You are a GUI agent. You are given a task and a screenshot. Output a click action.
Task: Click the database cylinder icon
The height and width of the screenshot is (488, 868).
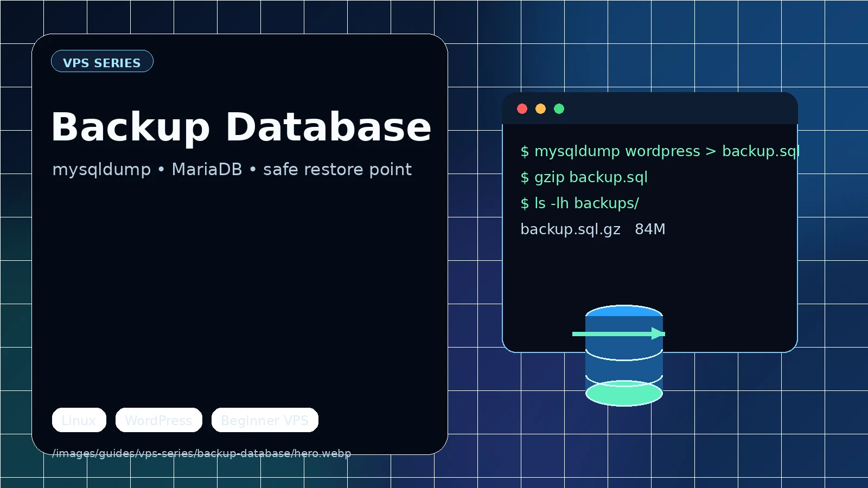(x=624, y=355)
